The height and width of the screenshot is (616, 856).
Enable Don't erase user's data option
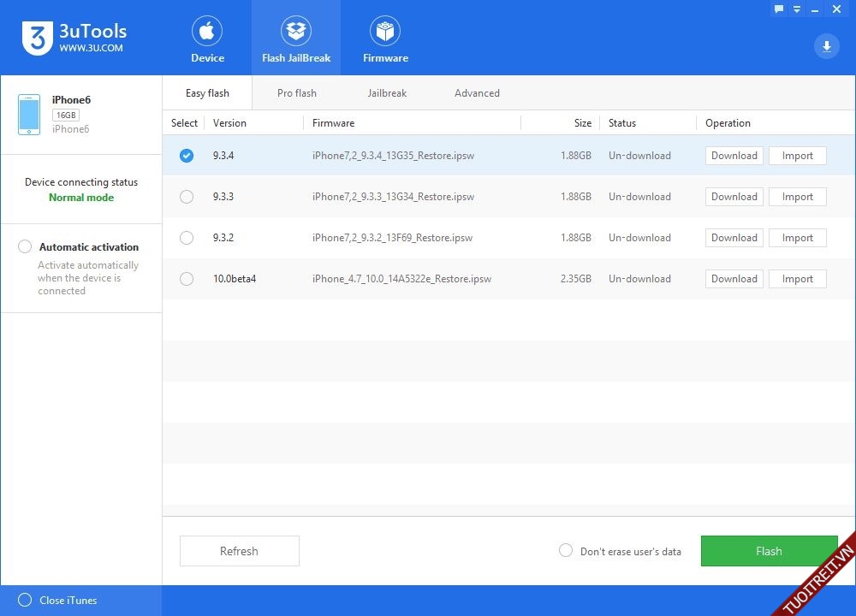[x=566, y=550]
